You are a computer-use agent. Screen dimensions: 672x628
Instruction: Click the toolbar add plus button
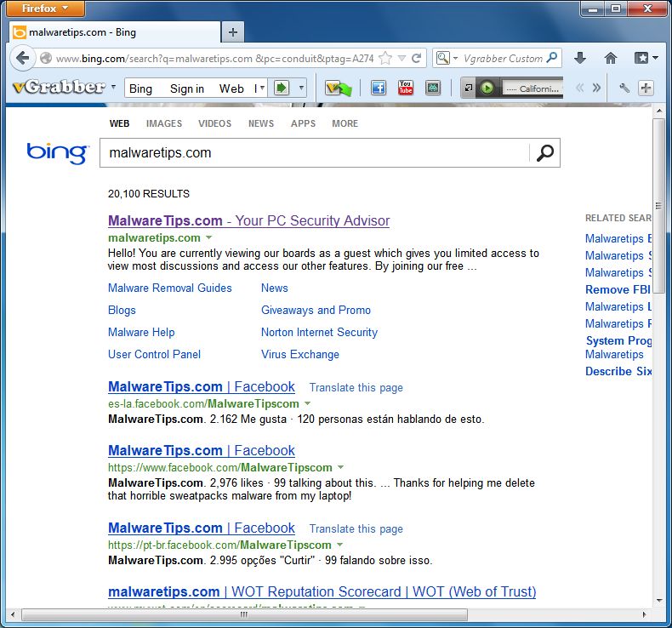click(646, 88)
